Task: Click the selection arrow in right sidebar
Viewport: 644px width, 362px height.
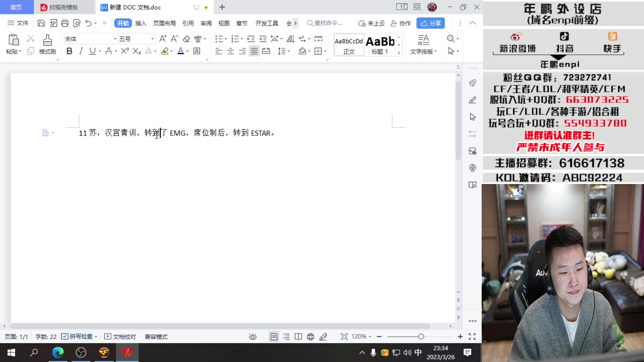Action: pyautogui.click(x=473, y=117)
